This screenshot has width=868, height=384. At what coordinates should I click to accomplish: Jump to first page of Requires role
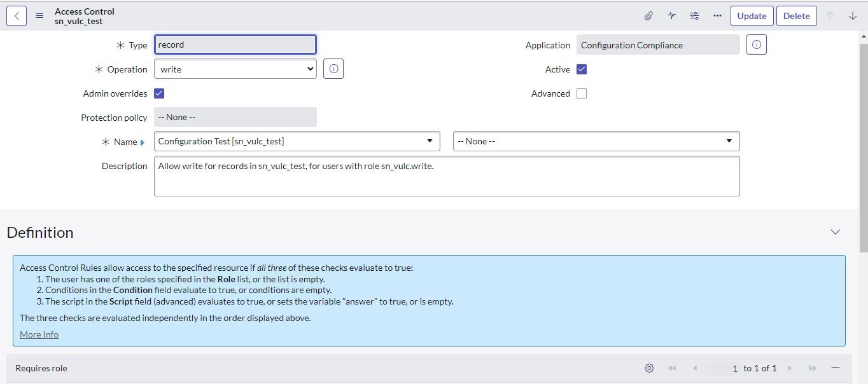pos(672,368)
